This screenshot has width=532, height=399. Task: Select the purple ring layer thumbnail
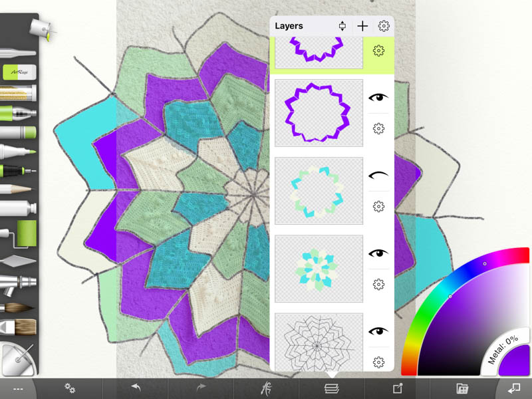(x=319, y=113)
